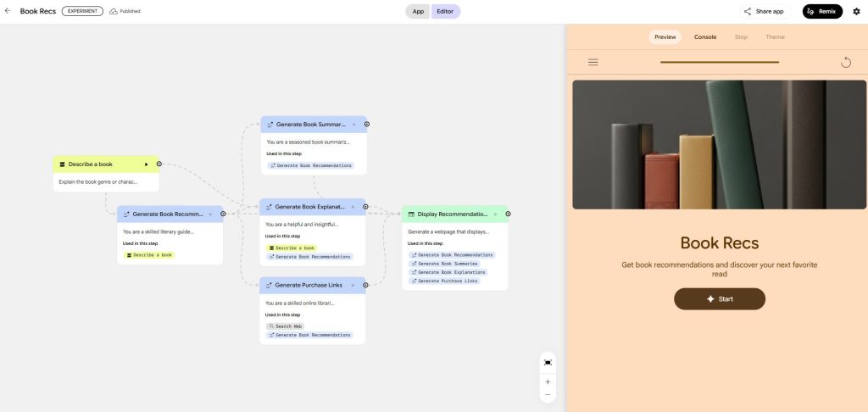Screen dimensions: 868x412
Task: Open the Console tab
Action: (705, 37)
